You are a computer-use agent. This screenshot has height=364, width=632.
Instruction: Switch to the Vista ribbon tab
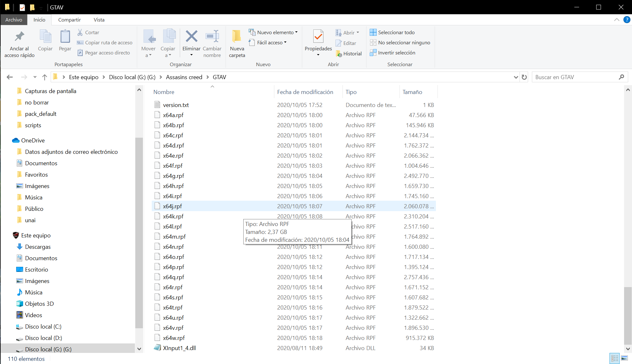pos(99,20)
